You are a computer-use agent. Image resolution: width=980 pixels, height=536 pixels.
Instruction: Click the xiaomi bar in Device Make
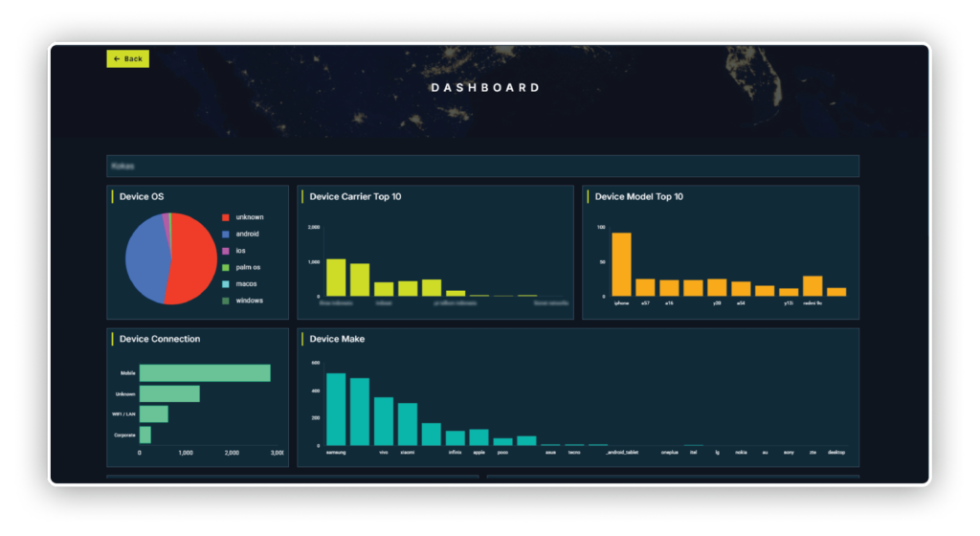point(408,424)
